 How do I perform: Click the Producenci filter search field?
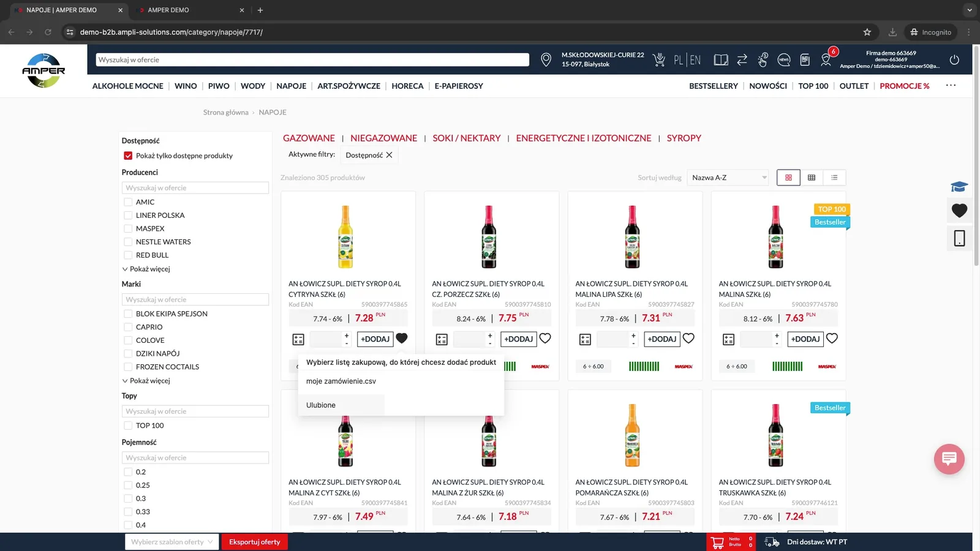[x=195, y=188]
